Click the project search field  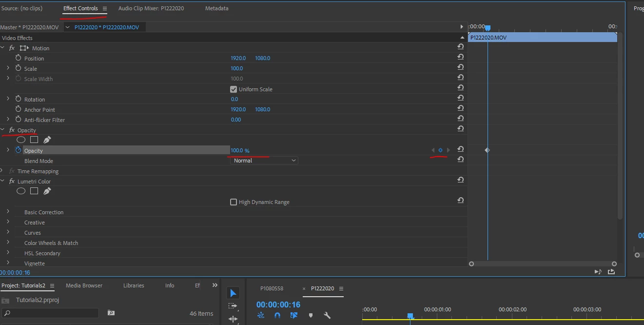click(x=50, y=313)
